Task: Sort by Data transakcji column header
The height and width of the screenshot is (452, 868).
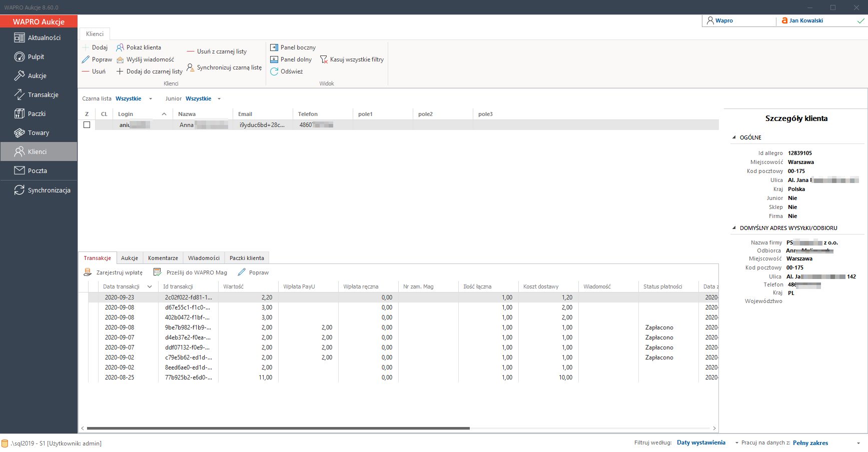Action: coord(128,286)
